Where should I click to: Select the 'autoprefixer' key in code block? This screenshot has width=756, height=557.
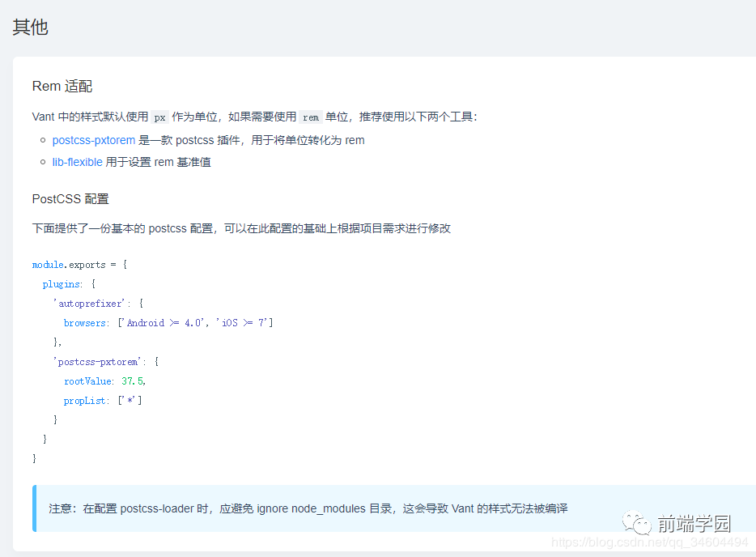point(90,304)
